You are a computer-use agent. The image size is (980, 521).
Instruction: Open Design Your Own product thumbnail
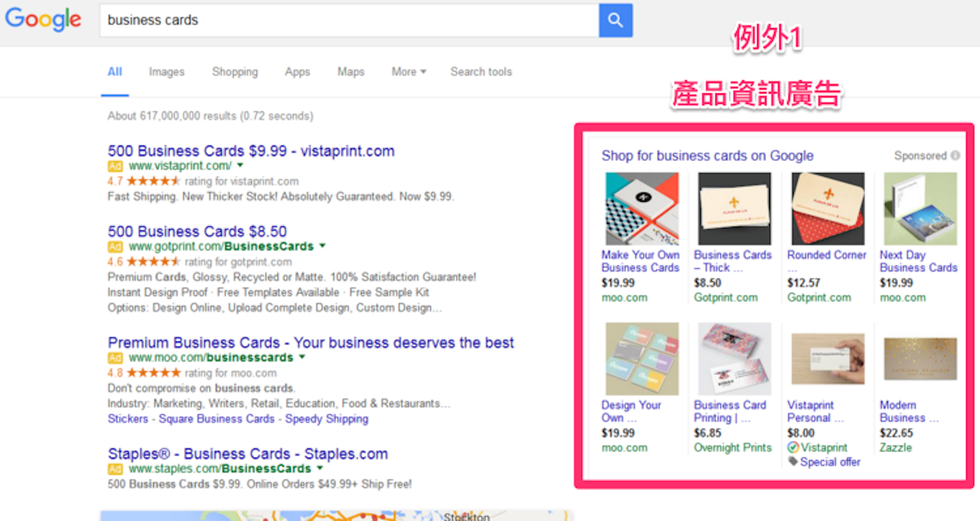point(642,359)
